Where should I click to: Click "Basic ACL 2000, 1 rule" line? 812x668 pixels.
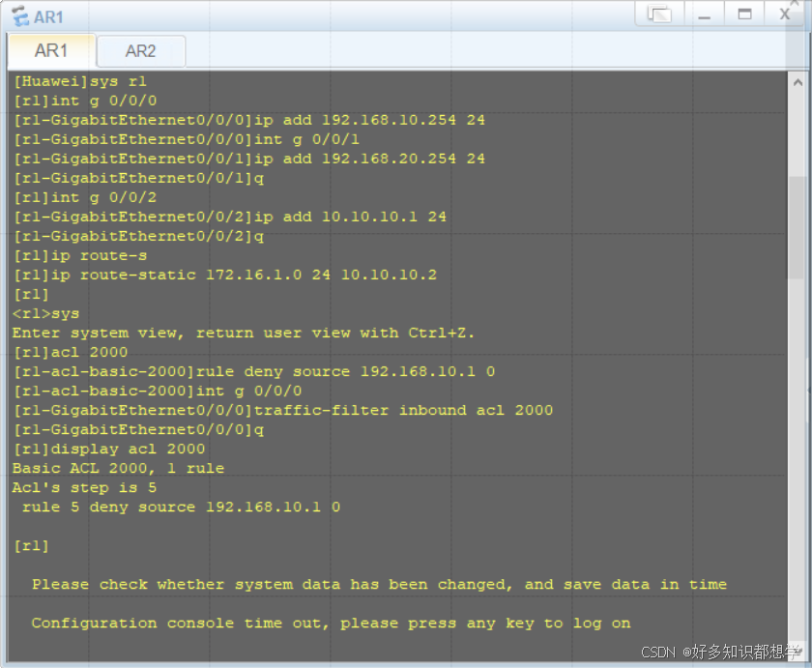(119, 468)
